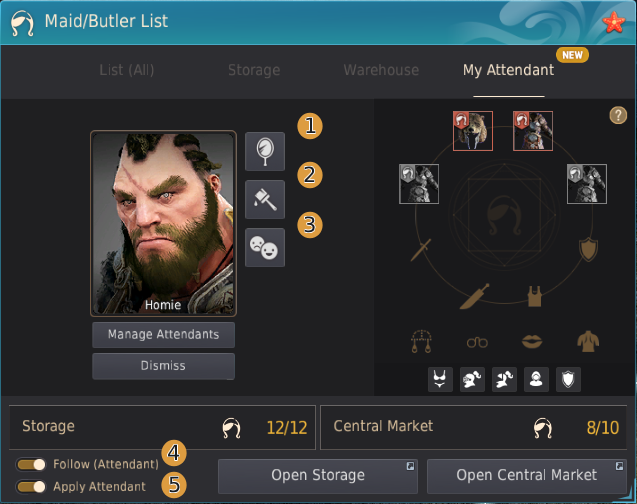Screen dimensions: 637x504
Task: Click the bear helmet equipment slot
Action: (473, 131)
